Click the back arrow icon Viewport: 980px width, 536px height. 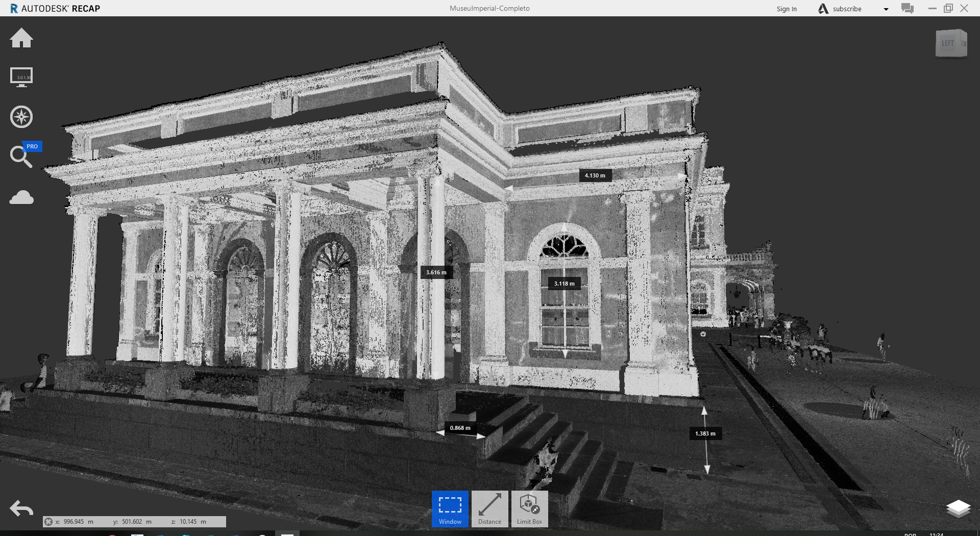tap(21, 508)
